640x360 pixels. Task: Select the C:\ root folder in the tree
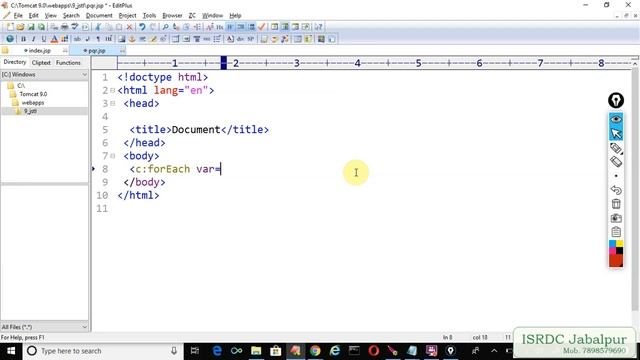click(20, 86)
